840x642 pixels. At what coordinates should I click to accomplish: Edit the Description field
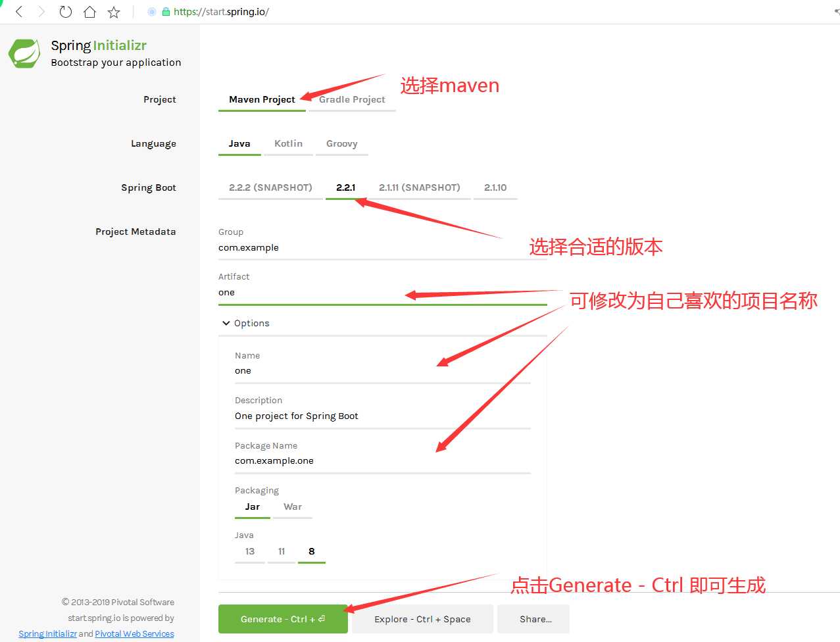tap(383, 416)
